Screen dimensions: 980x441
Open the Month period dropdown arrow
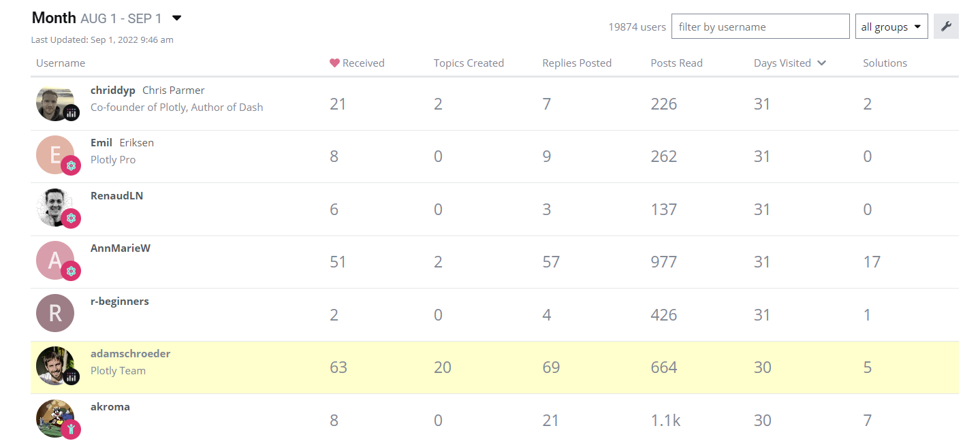[x=176, y=18]
